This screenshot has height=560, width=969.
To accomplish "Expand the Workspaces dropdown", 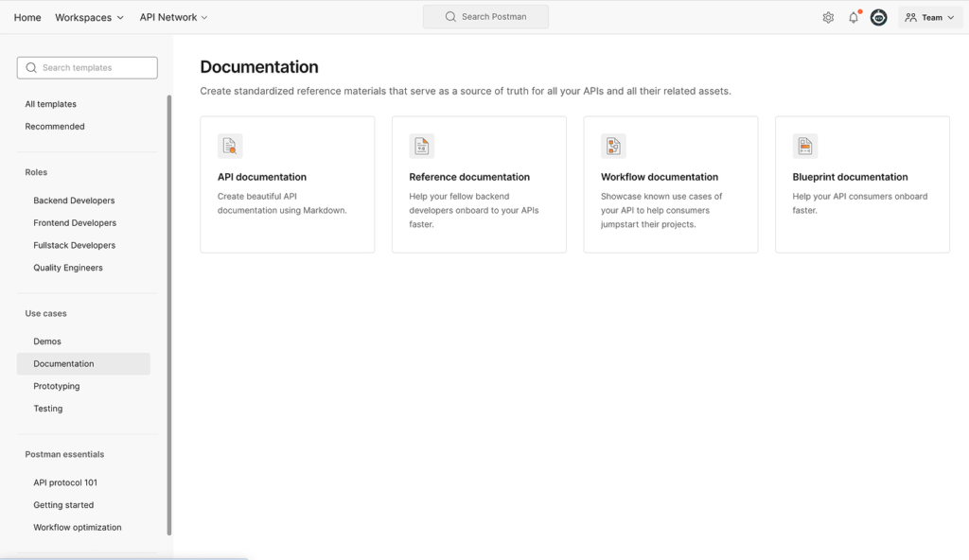I will pos(89,17).
